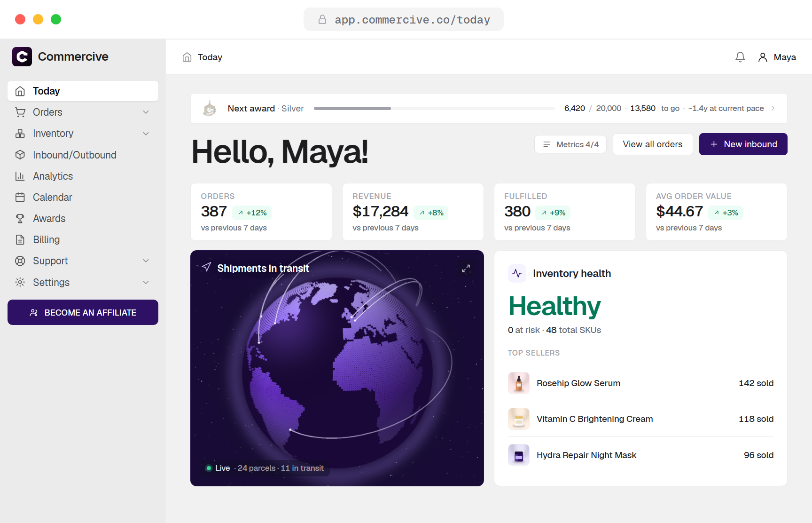
Task: Click the silver award medal icon
Action: pos(210,108)
